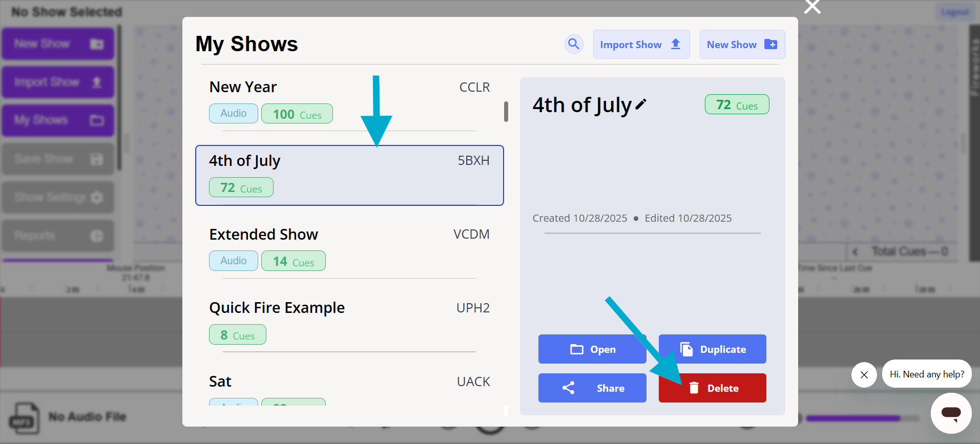Create a New Show from dialog header

(742, 45)
